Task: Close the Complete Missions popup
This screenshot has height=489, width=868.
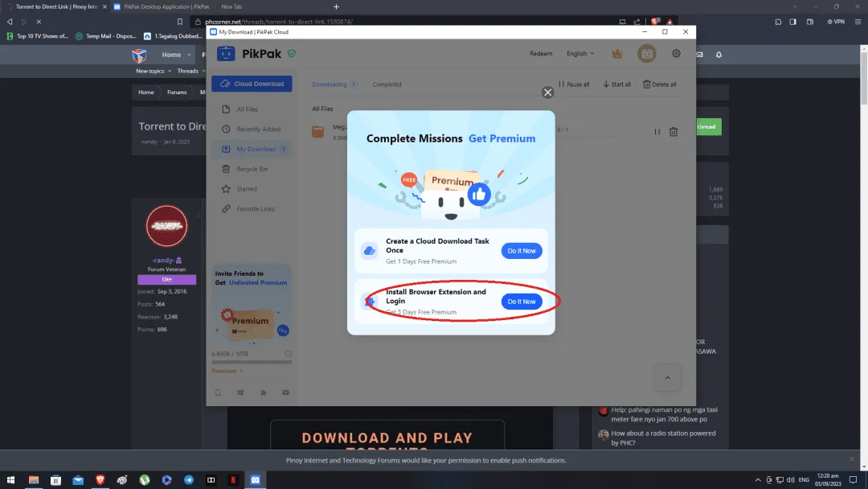Action: (547, 92)
